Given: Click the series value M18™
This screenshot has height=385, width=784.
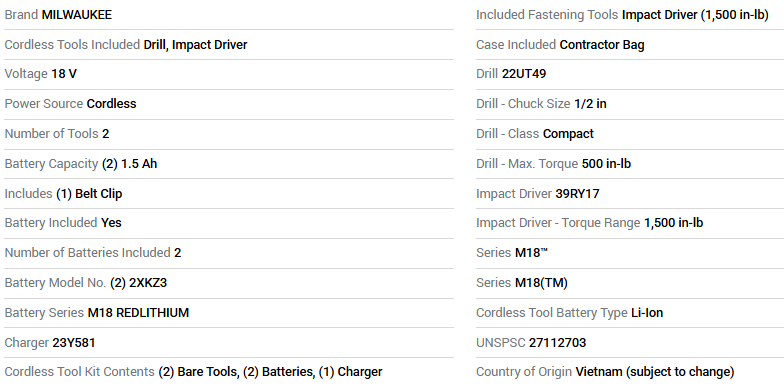Looking at the screenshot, I should pyautogui.click(x=532, y=253).
